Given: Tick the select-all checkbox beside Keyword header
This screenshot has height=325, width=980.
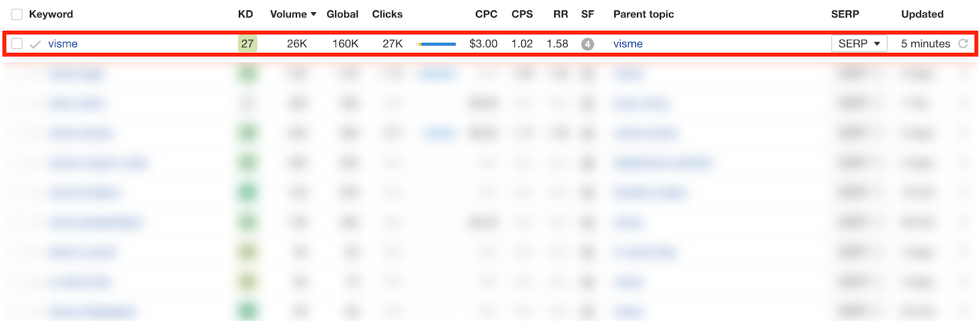Looking at the screenshot, I should pyautogui.click(x=17, y=14).
